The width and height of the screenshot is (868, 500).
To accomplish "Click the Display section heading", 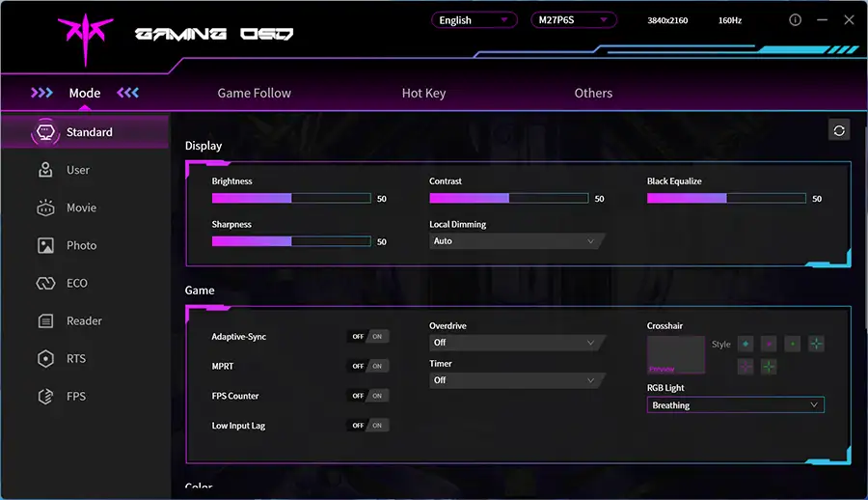I will pyautogui.click(x=203, y=146).
